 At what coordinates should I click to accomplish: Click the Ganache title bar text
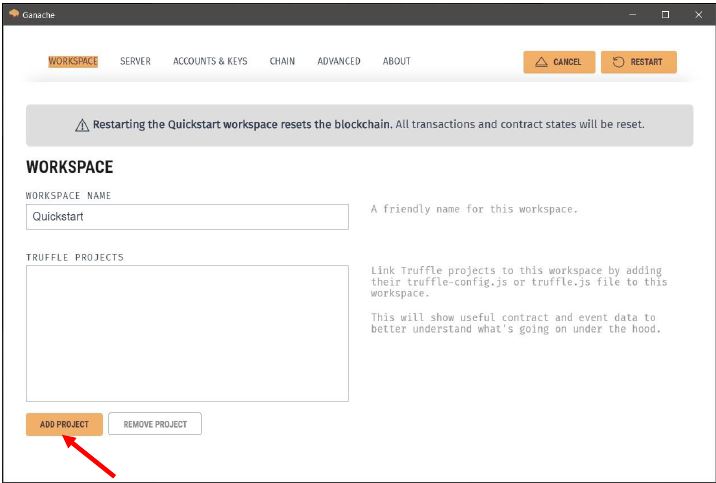pos(39,14)
